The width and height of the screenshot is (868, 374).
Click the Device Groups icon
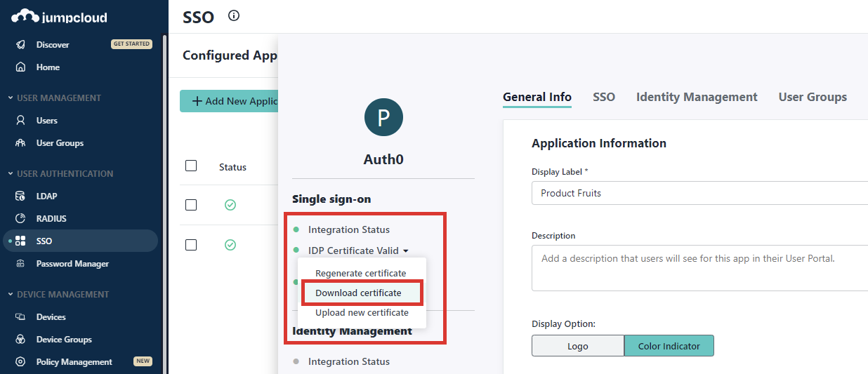[21, 340]
